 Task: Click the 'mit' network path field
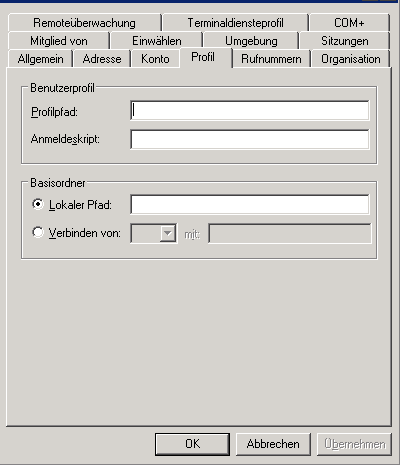[x=290, y=233]
